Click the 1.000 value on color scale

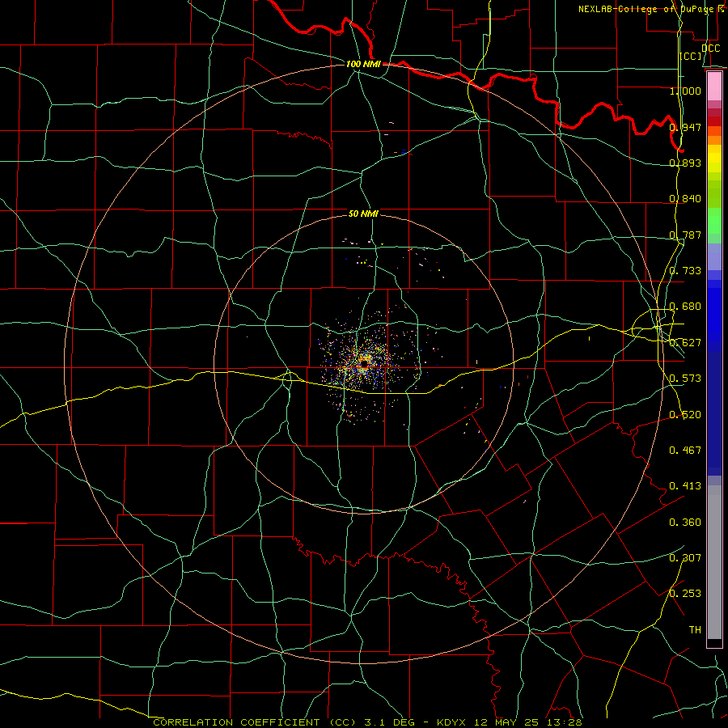tap(685, 91)
